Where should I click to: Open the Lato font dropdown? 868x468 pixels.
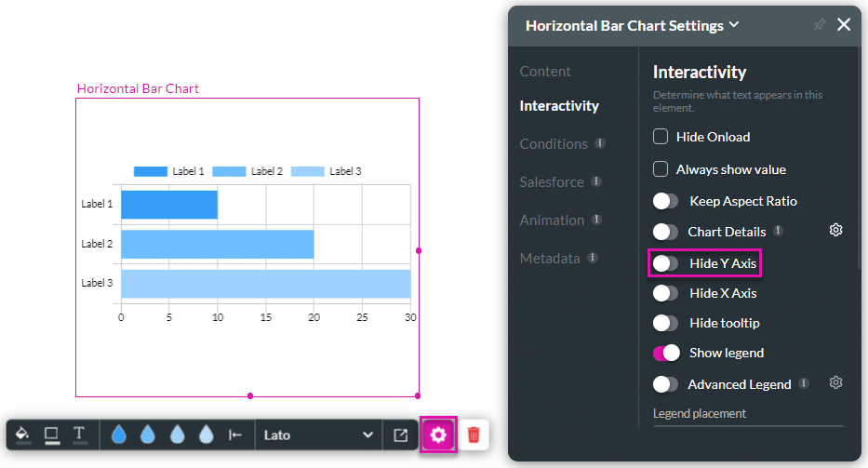click(318, 435)
